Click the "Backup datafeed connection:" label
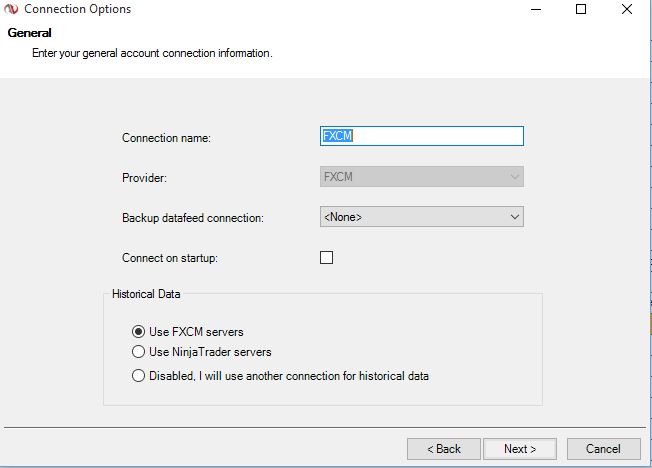The height and width of the screenshot is (468, 652). point(193,217)
